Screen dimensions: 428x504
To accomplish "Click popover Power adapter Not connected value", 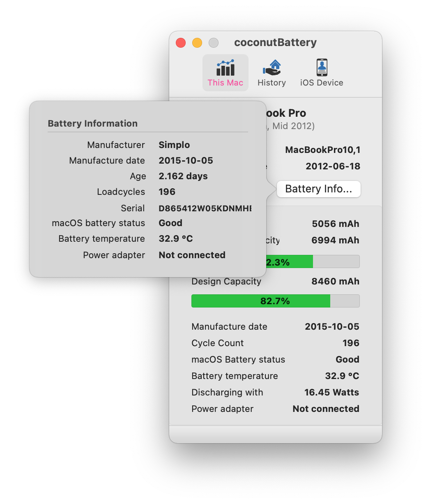I will pos(192,255).
